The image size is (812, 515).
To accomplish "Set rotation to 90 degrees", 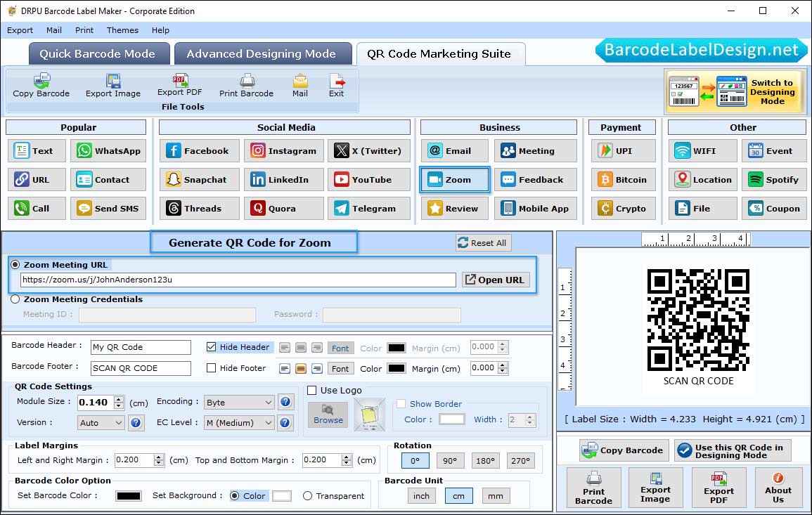I will pos(450,461).
